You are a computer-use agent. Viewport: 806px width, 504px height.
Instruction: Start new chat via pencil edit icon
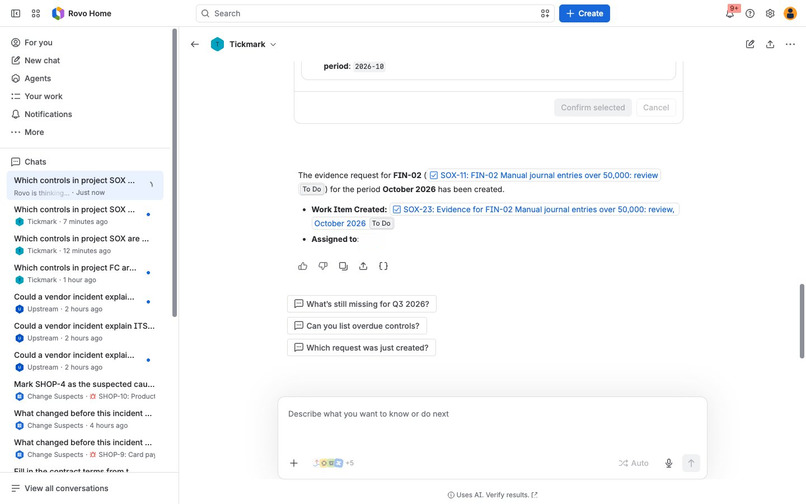pyautogui.click(x=750, y=44)
